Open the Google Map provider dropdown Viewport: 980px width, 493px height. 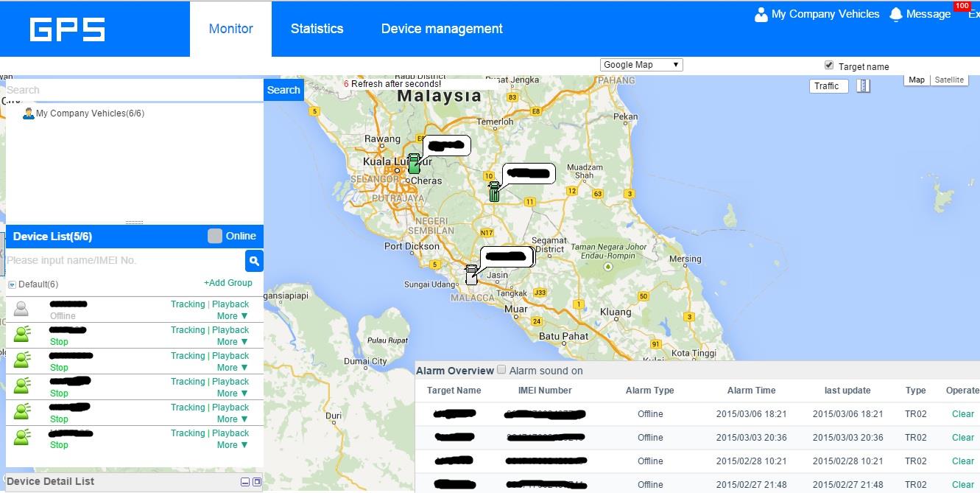point(641,65)
